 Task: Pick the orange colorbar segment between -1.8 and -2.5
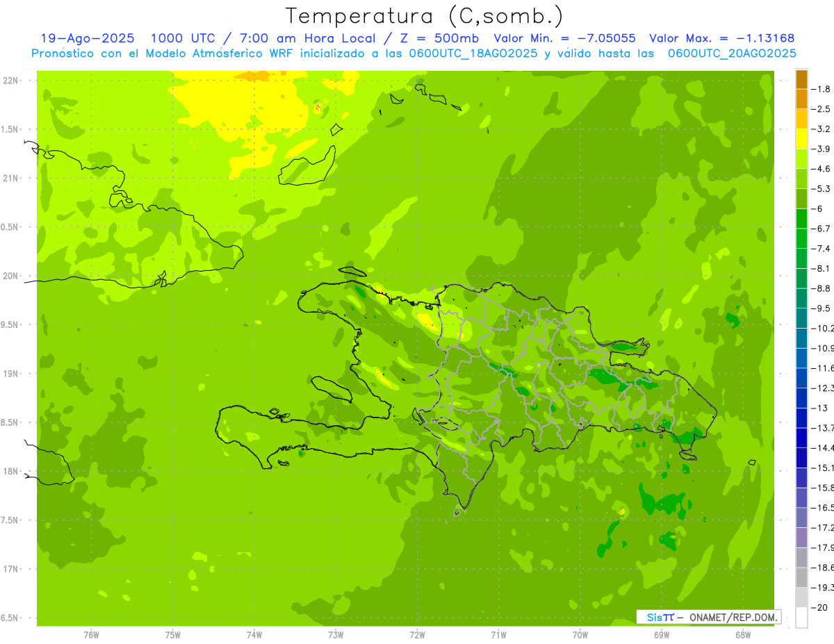pos(801,99)
